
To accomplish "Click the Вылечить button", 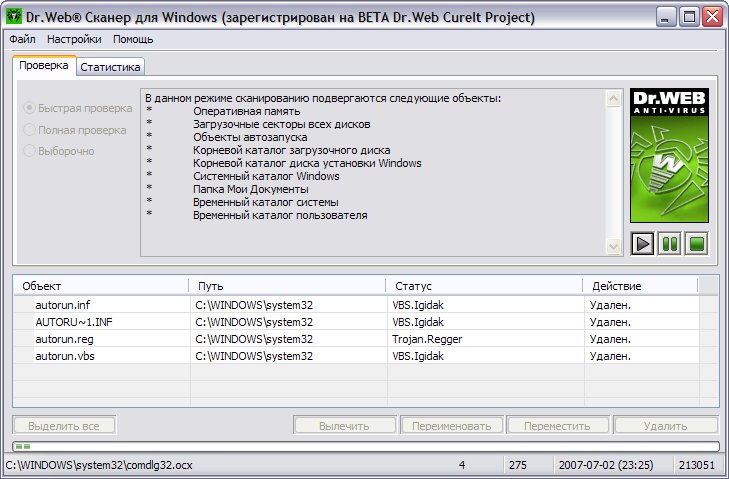I will (345, 426).
